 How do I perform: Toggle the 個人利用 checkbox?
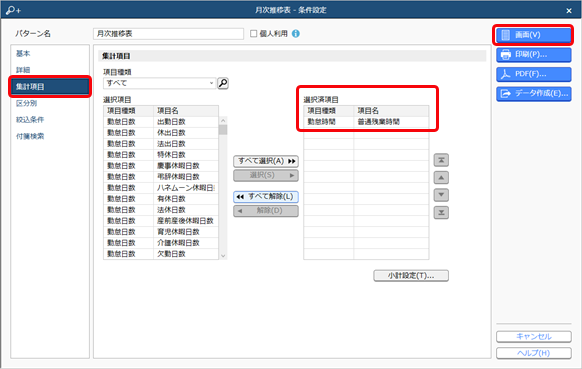click(x=254, y=34)
